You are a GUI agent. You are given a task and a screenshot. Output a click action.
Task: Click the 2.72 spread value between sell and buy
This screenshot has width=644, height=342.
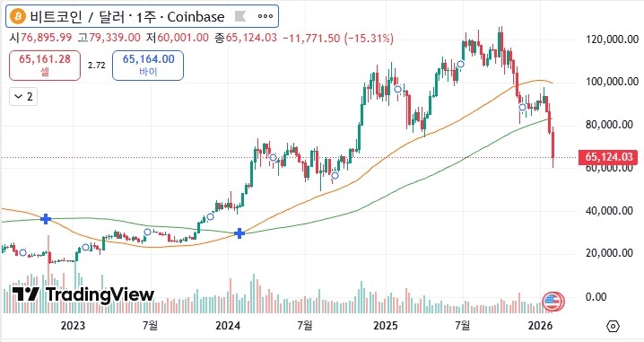pyautogui.click(x=97, y=66)
